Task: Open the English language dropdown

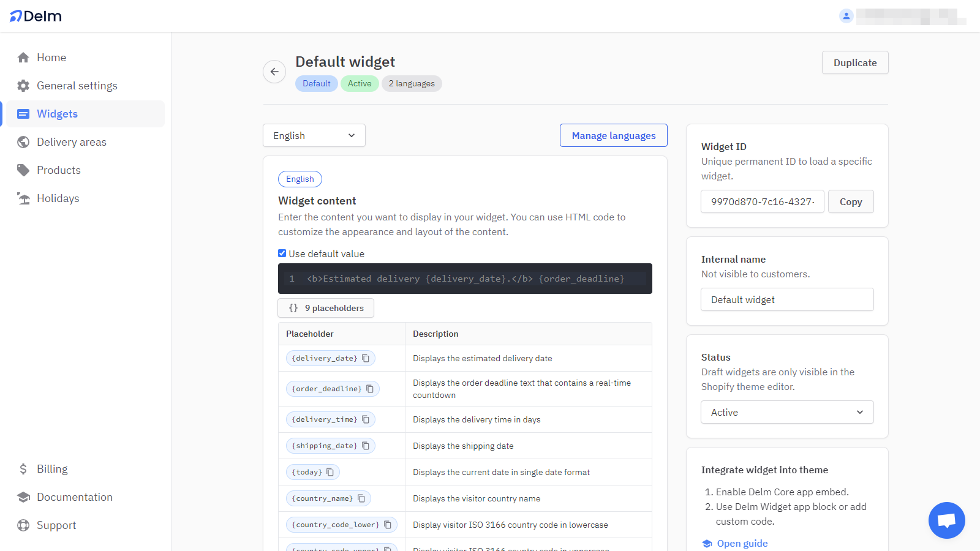Action: tap(314, 135)
